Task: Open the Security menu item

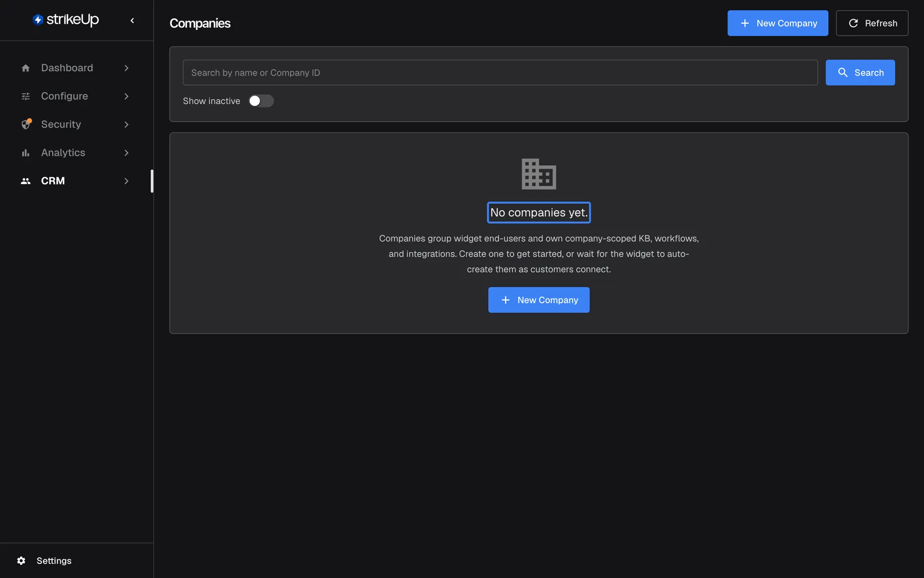Action: pos(76,124)
